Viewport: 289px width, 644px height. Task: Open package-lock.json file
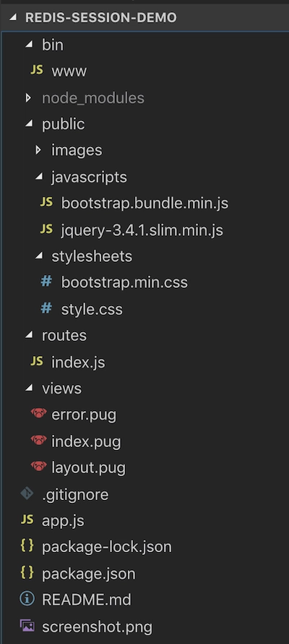click(x=107, y=547)
